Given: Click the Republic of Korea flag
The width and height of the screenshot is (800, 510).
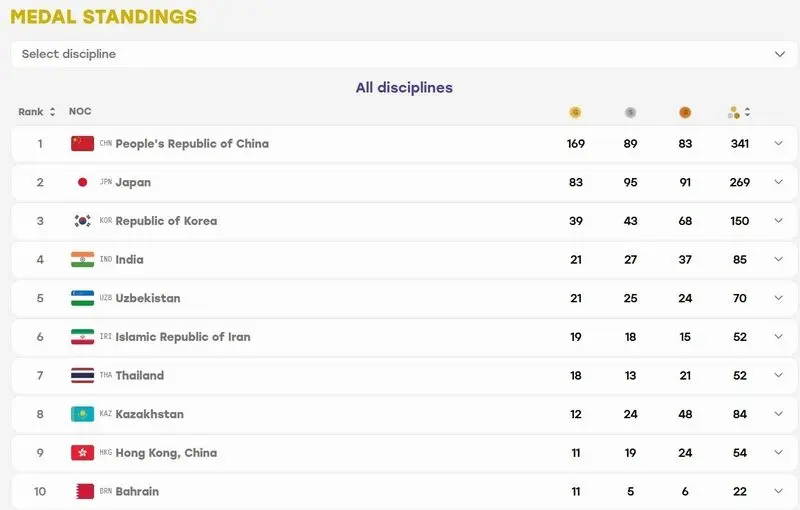Looking at the screenshot, I should pyautogui.click(x=82, y=221).
